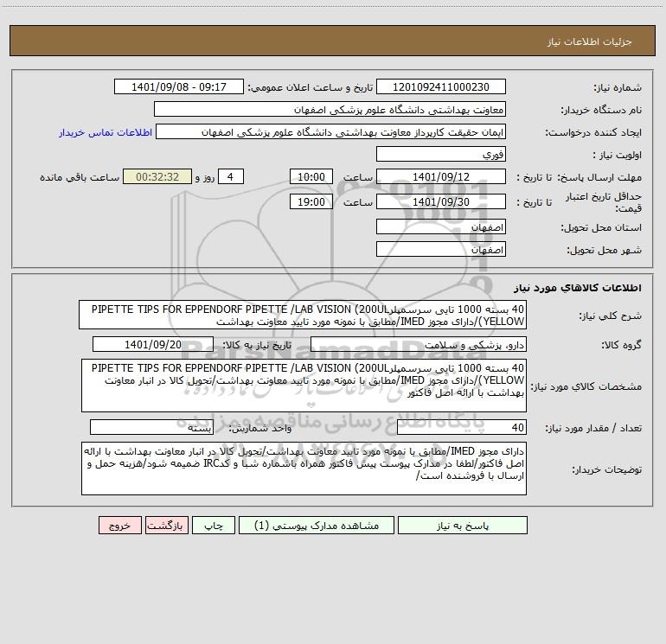Click the شهر محل تحویل label
Viewport: 666px width, 644px height.
(x=604, y=251)
